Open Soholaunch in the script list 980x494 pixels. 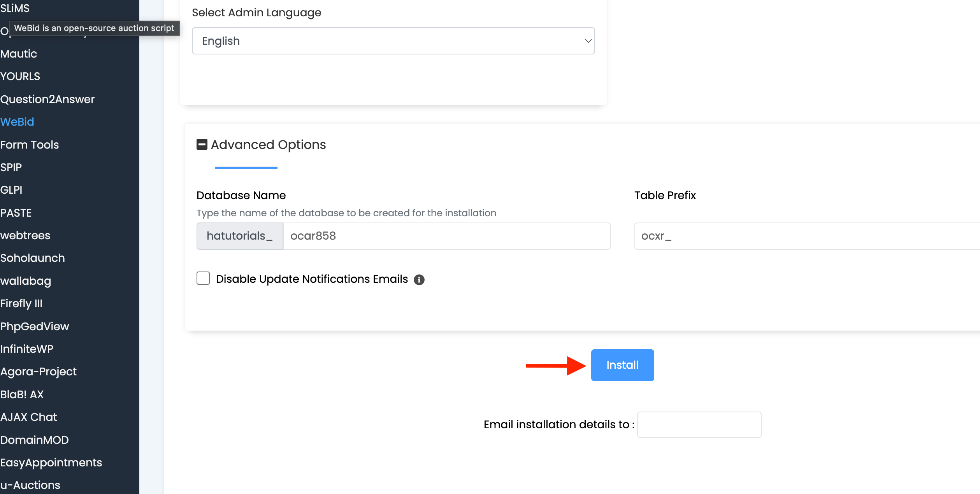(x=33, y=258)
